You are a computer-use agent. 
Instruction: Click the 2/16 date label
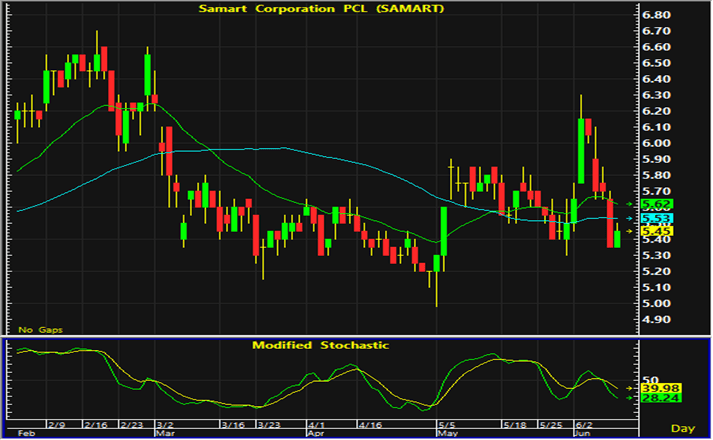click(96, 425)
